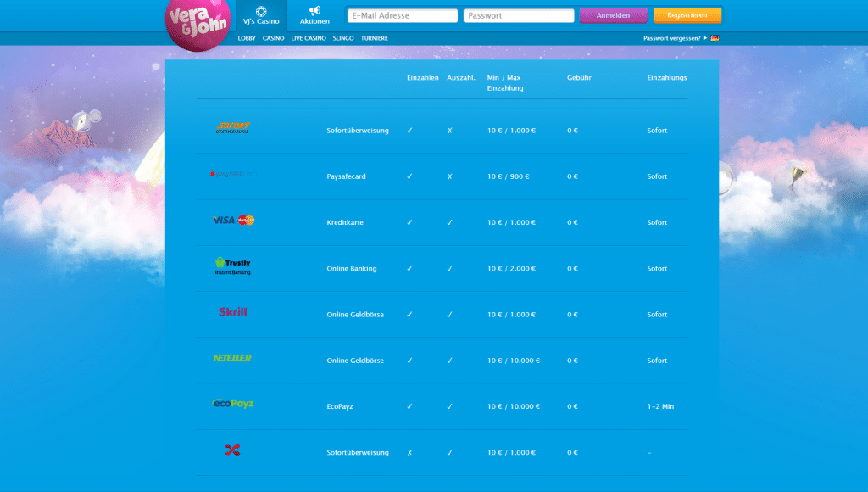Click the Registrieren button
The width and height of the screenshot is (868, 492).
(687, 15)
